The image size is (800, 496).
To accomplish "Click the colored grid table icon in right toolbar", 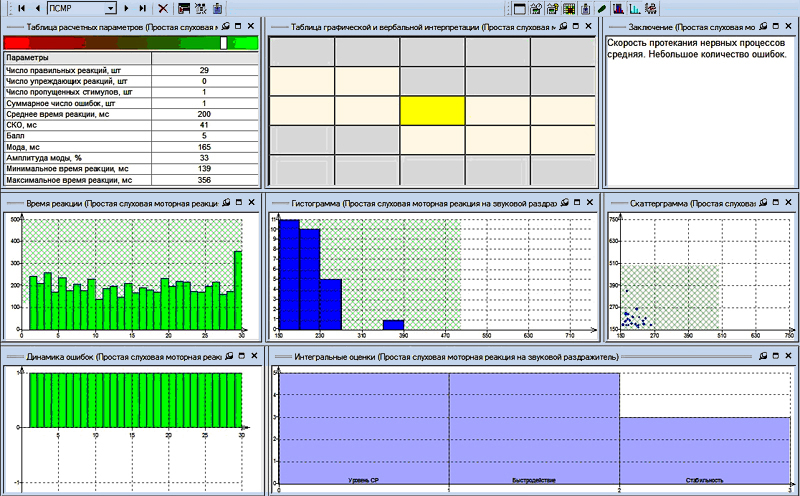I will [x=569, y=9].
